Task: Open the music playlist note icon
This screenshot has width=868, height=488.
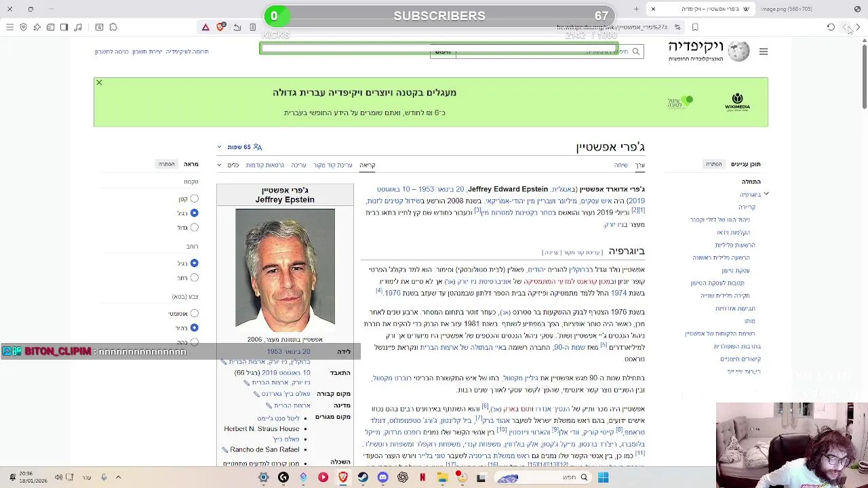Action: (78, 27)
